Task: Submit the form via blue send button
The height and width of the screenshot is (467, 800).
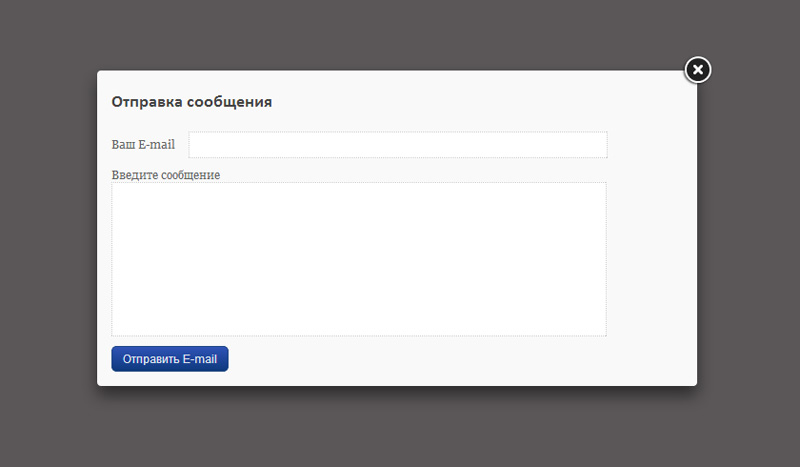Action: pos(170,359)
